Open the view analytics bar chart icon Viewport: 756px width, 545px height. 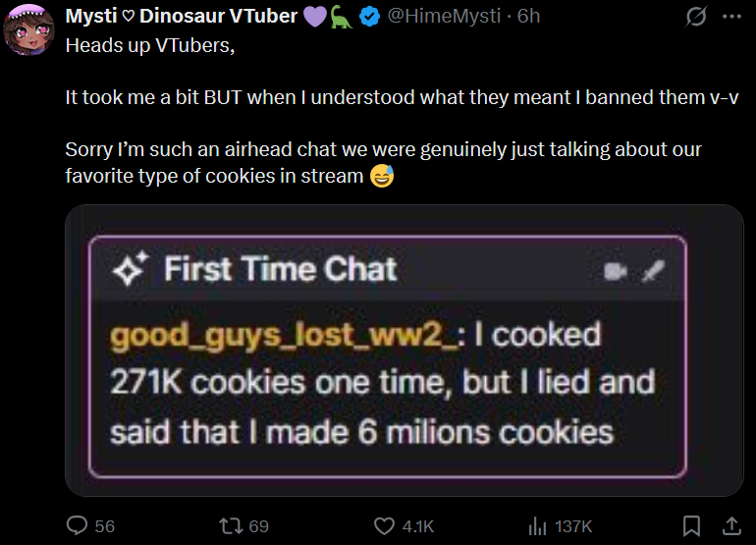click(538, 525)
